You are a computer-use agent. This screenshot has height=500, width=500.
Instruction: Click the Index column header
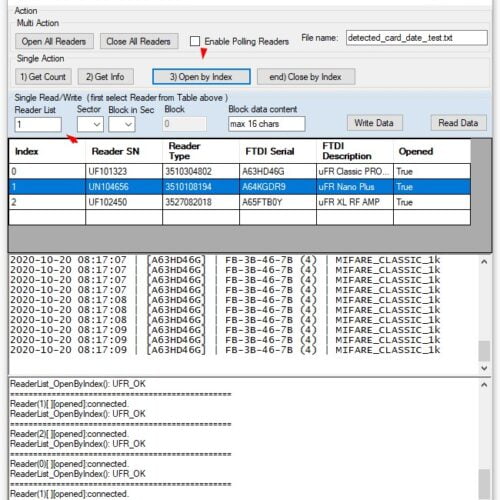[x=47, y=151]
